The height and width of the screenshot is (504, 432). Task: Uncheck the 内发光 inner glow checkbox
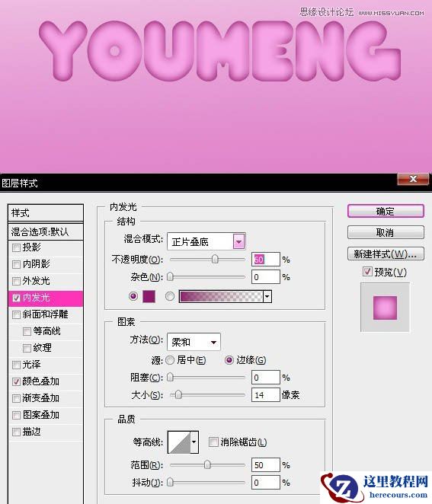click(16, 298)
